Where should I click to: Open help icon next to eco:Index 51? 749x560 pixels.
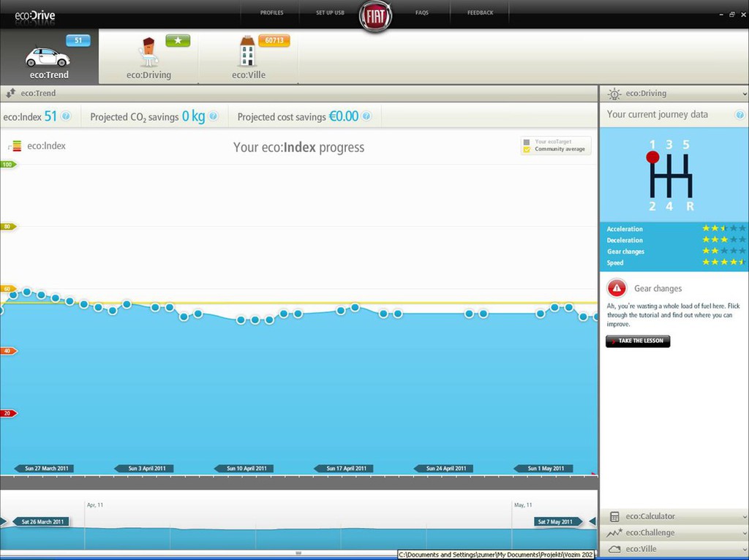tap(66, 116)
